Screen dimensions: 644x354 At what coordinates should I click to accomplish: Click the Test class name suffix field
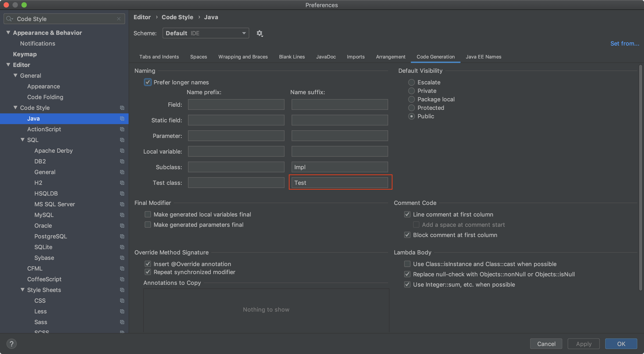pyautogui.click(x=339, y=183)
